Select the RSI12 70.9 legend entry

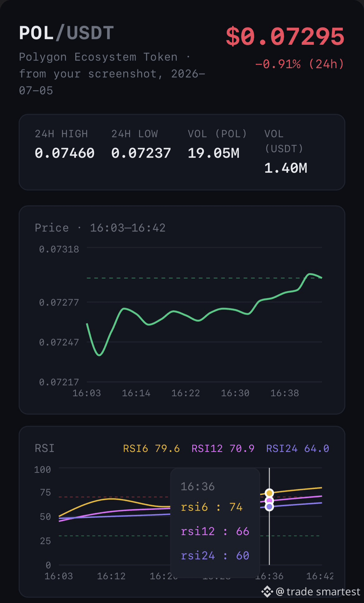pos(223,449)
